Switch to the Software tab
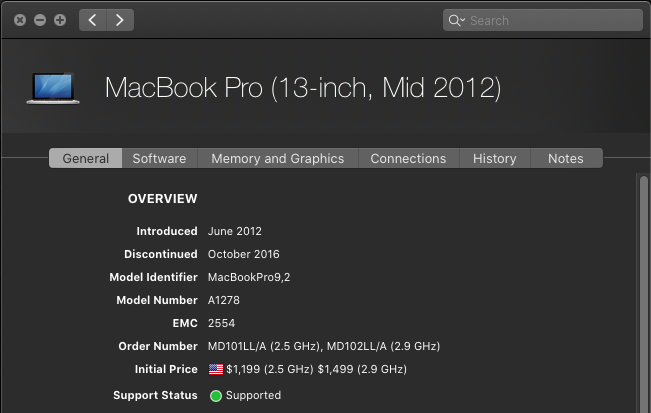This screenshot has height=413, width=651. click(x=159, y=158)
